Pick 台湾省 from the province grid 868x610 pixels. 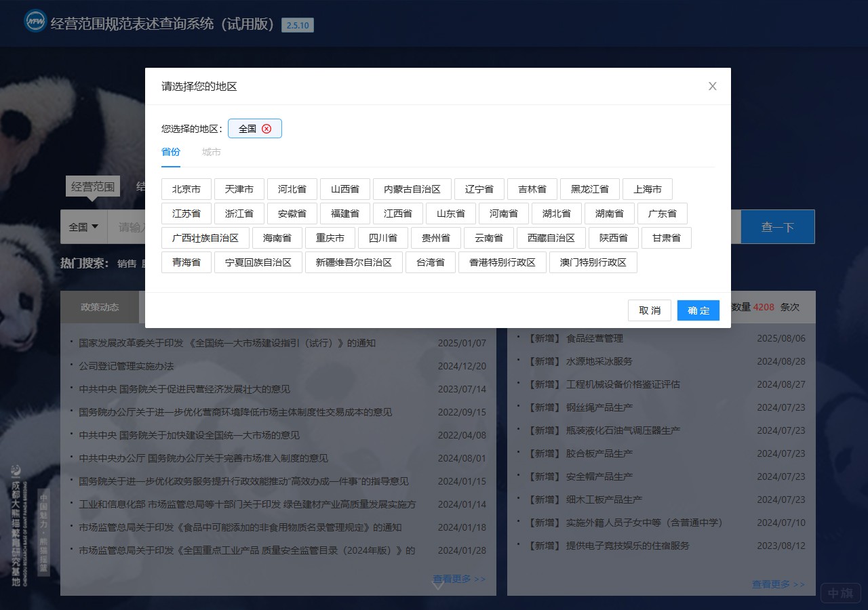[430, 262]
